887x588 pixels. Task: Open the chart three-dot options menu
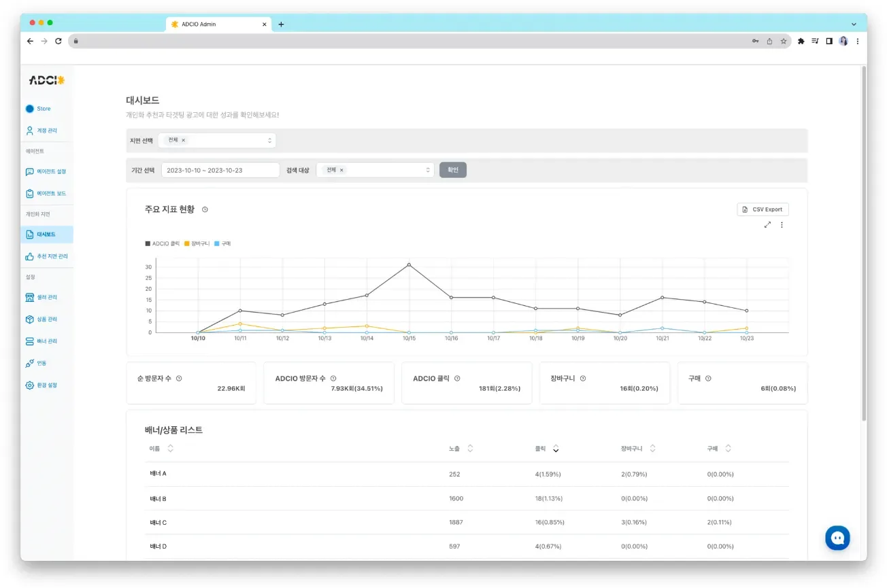point(782,225)
